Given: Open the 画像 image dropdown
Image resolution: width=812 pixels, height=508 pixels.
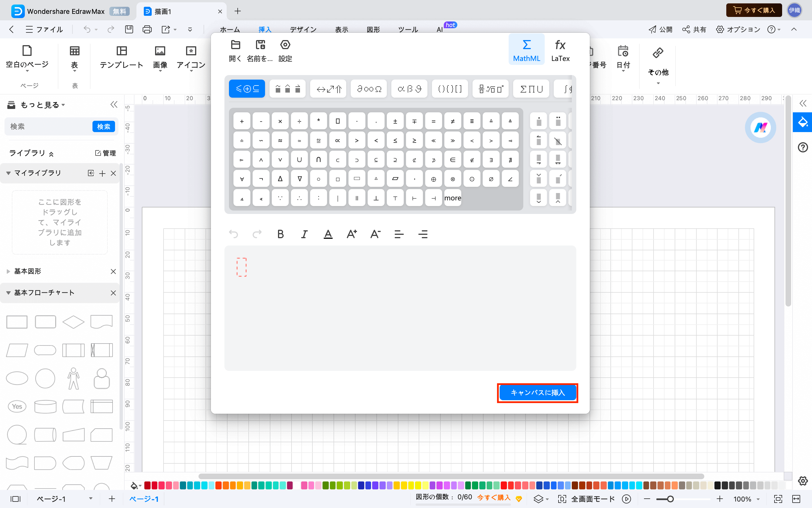Looking at the screenshot, I should [160, 58].
